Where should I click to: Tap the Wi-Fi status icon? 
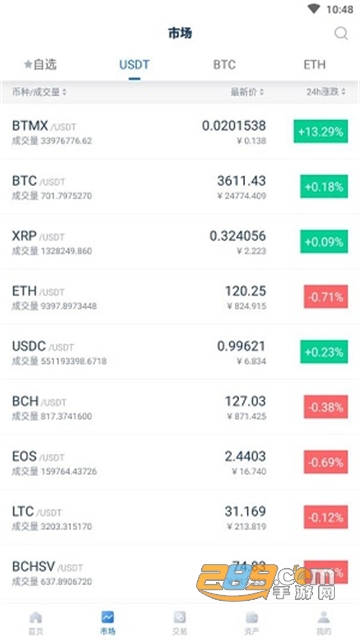click(x=313, y=9)
